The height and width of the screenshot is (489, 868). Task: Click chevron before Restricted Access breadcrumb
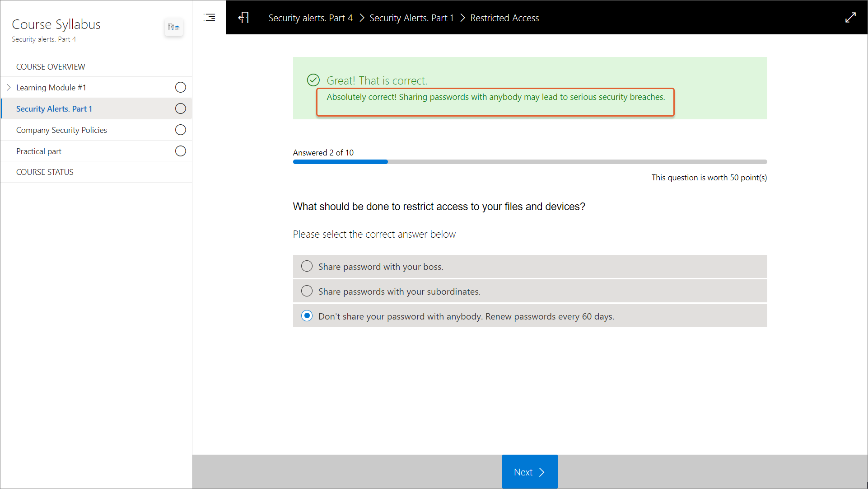462,18
